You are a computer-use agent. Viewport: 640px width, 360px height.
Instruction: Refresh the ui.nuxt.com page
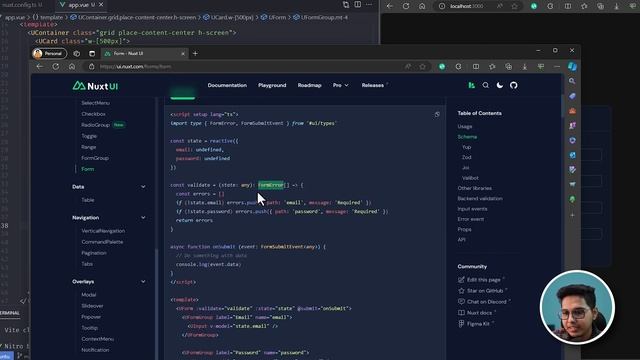point(56,67)
